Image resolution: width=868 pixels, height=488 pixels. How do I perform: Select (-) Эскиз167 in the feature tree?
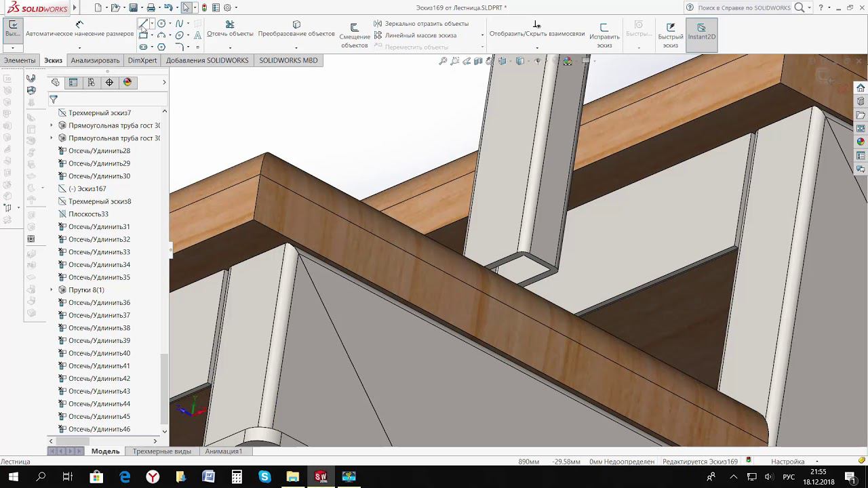tap(87, 188)
